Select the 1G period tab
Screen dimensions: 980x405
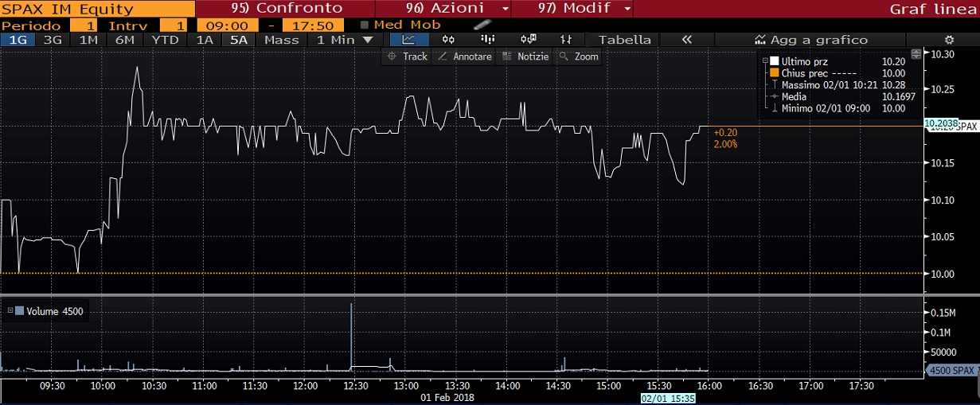tap(18, 39)
